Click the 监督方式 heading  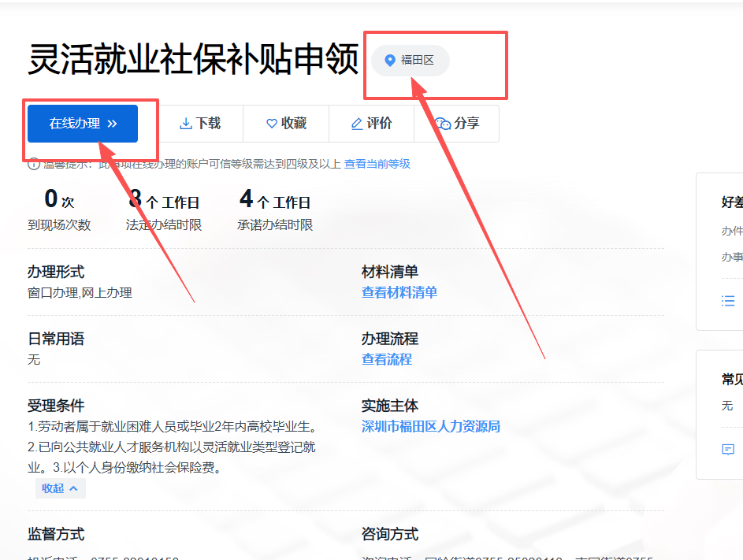pyautogui.click(x=56, y=534)
